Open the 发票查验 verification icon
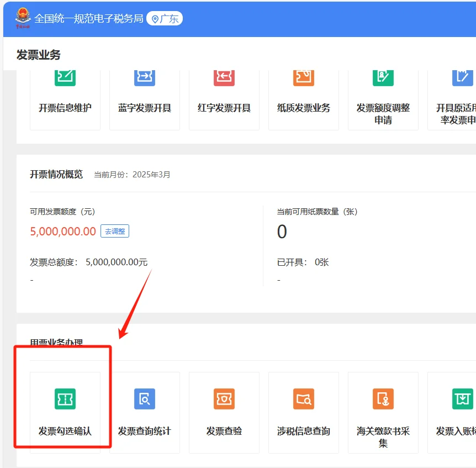This screenshot has width=476, height=468. point(224,412)
